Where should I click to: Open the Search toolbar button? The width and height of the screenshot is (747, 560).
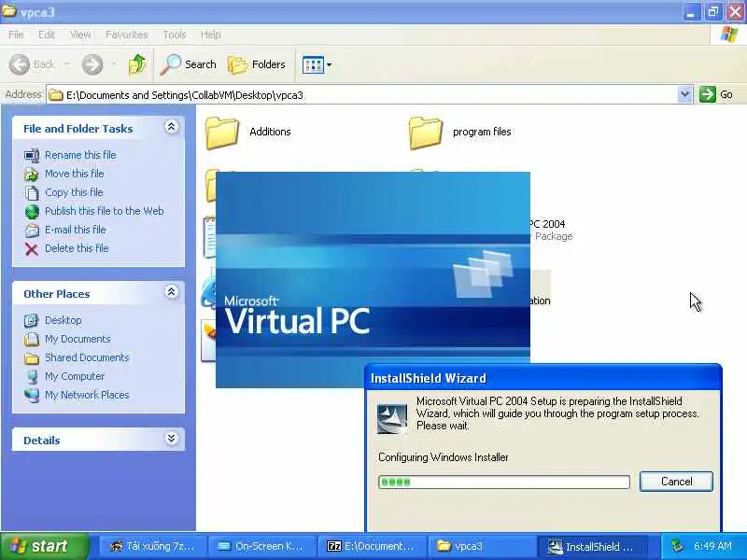pos(189,64)
